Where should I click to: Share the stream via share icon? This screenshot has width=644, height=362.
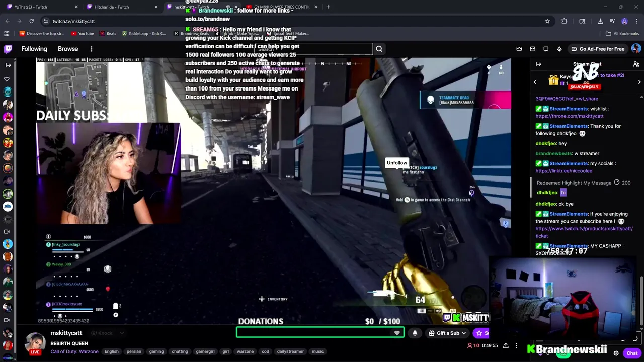(506, 345)
